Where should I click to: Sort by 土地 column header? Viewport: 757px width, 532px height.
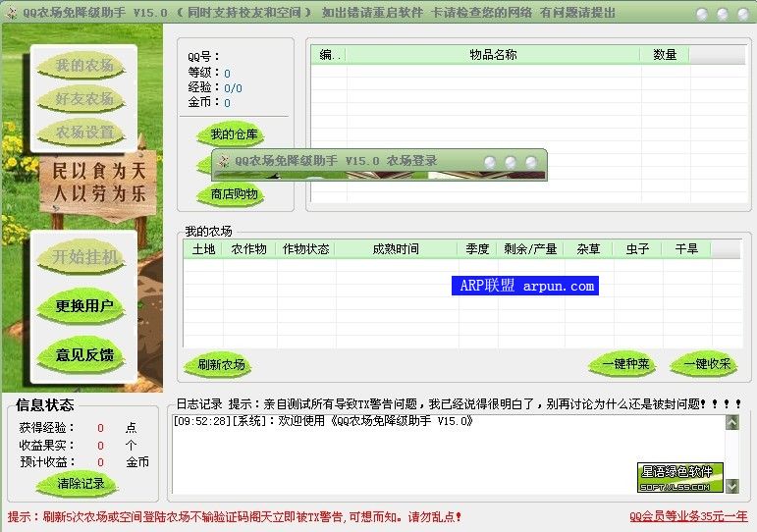(203, 248)
